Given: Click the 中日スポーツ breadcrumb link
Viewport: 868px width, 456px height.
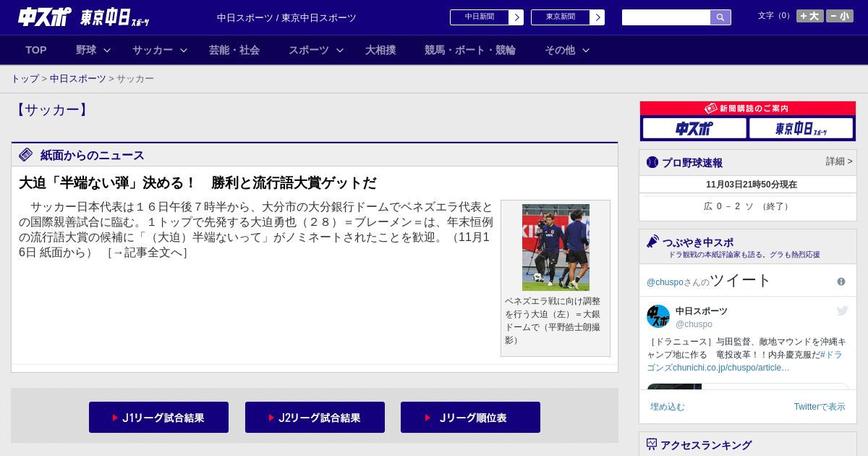Looking at the screenshot, I should (x=78, y=78).
